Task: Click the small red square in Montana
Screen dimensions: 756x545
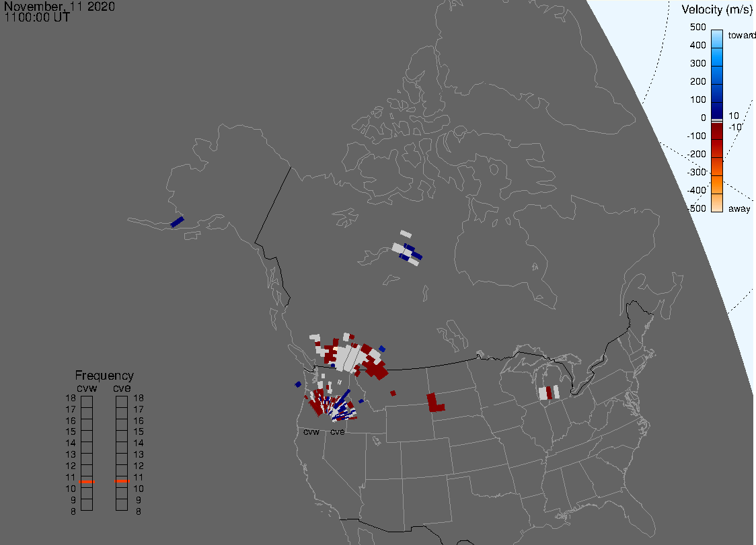Action: pos(393,393)
